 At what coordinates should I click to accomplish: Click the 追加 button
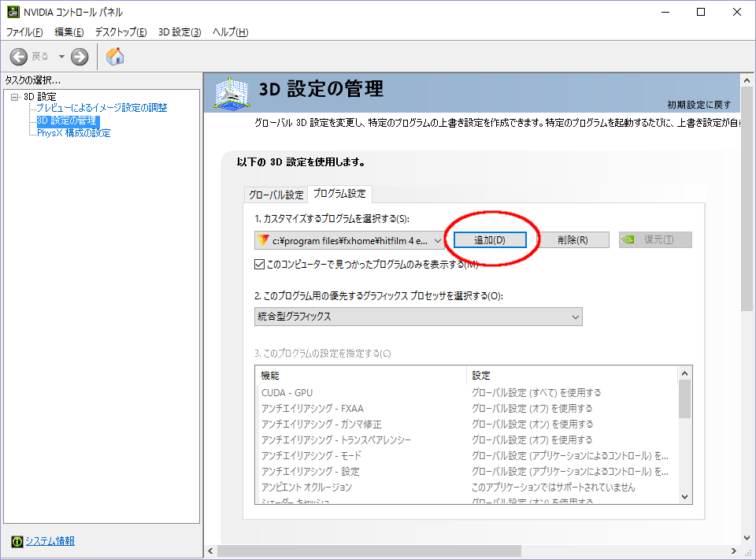(x=490, y=239)
